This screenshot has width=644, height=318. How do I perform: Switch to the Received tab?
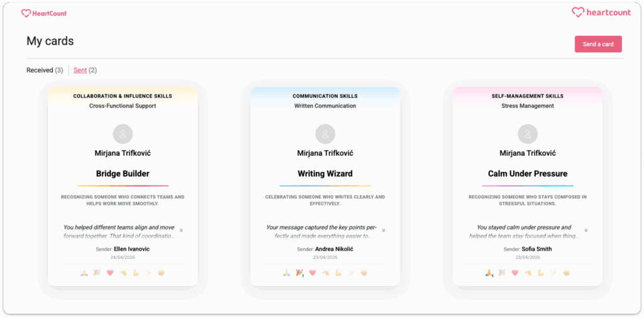click(45, 70)
